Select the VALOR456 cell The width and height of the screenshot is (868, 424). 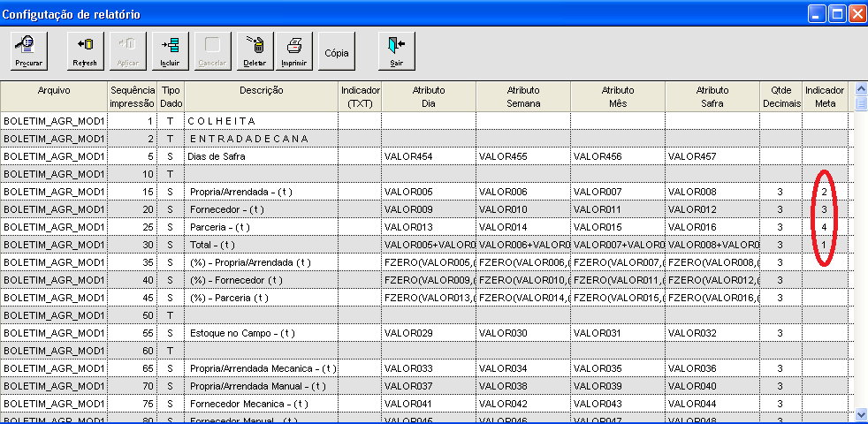618,156
